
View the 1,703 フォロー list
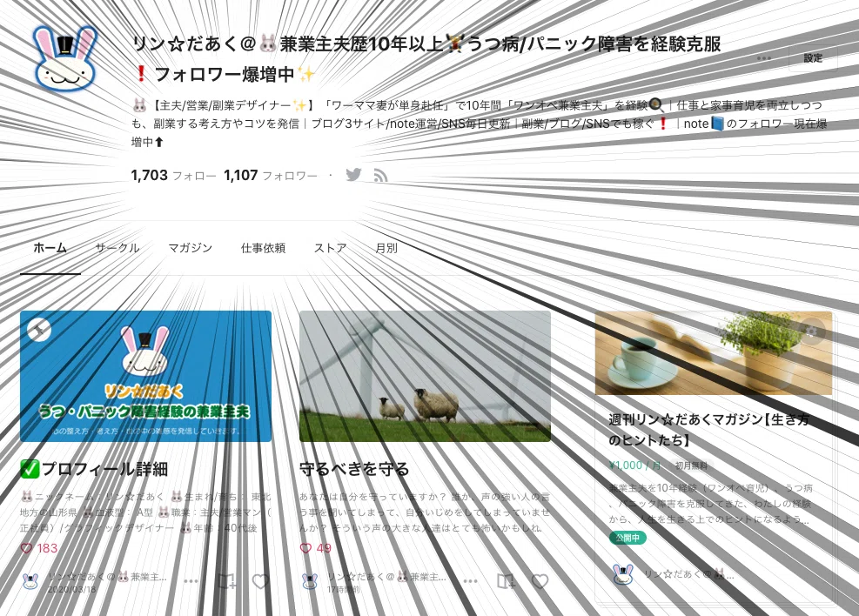(173, 175)
